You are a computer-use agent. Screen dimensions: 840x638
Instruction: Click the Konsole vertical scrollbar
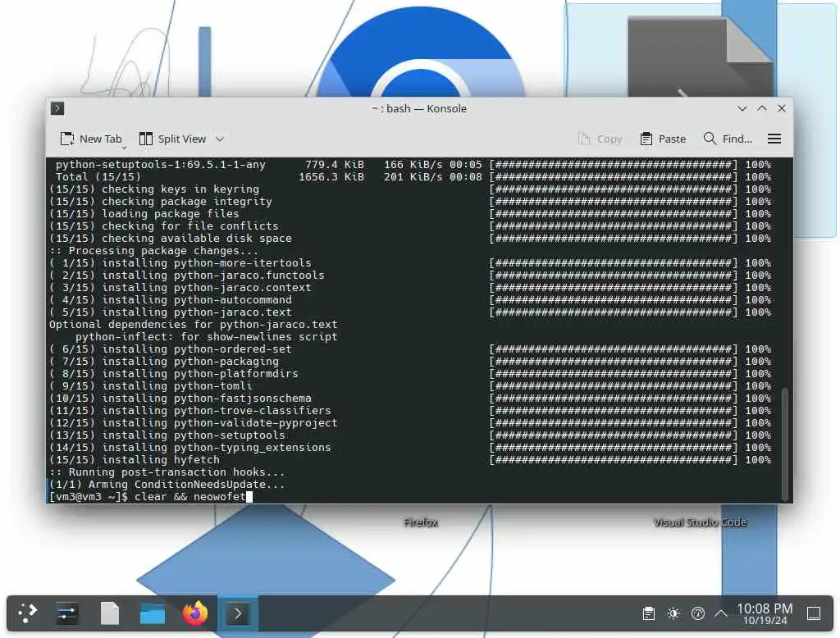tap(785, 443)
